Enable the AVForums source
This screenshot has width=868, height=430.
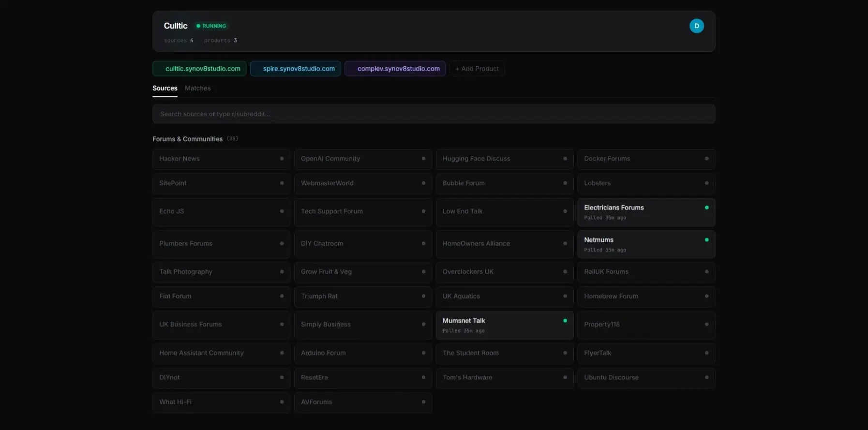(x=363, y=402)
